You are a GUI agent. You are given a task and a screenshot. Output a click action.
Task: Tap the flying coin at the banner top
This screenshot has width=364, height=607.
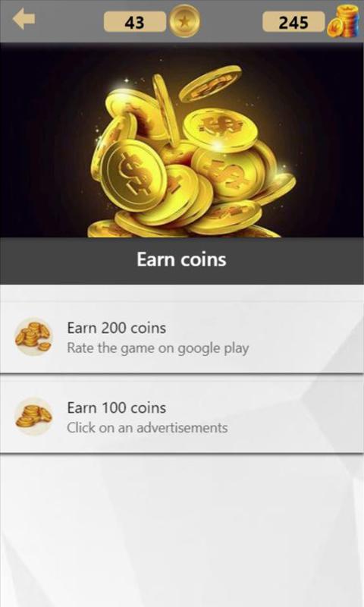pyautogui.click(x=210, y=83)
